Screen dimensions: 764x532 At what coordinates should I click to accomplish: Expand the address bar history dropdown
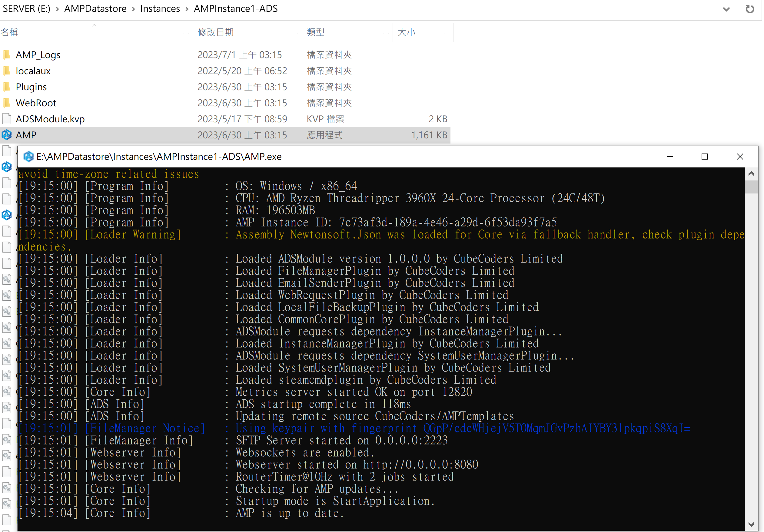726,9
